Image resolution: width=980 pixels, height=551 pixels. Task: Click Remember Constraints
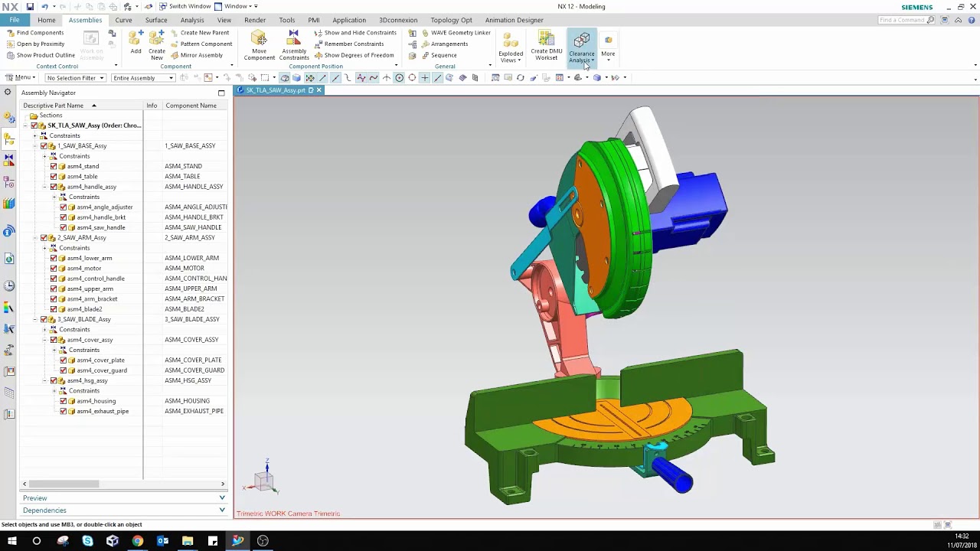348,44
